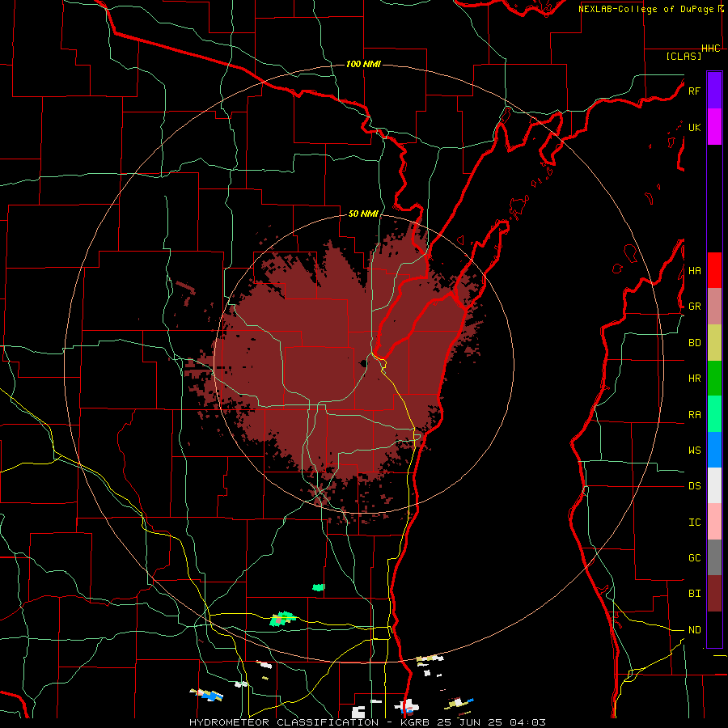This screenshot has width=728, height=728.
Task: Click the DS white legend swatch
Action: pos(714,485)
